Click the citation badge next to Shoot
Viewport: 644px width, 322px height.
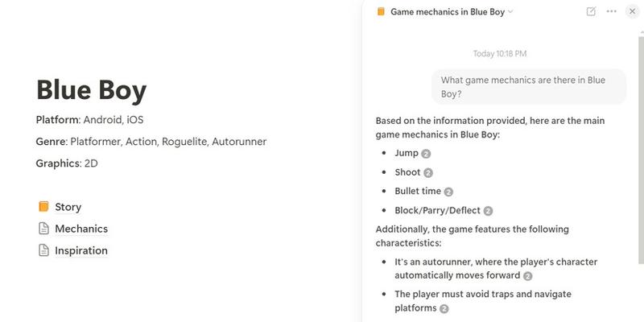point(428,172)
